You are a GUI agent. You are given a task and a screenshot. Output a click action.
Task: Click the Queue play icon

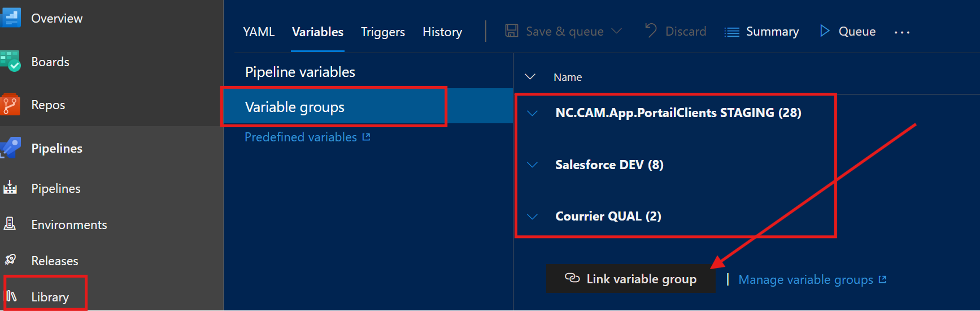click(x=825, y=31)
